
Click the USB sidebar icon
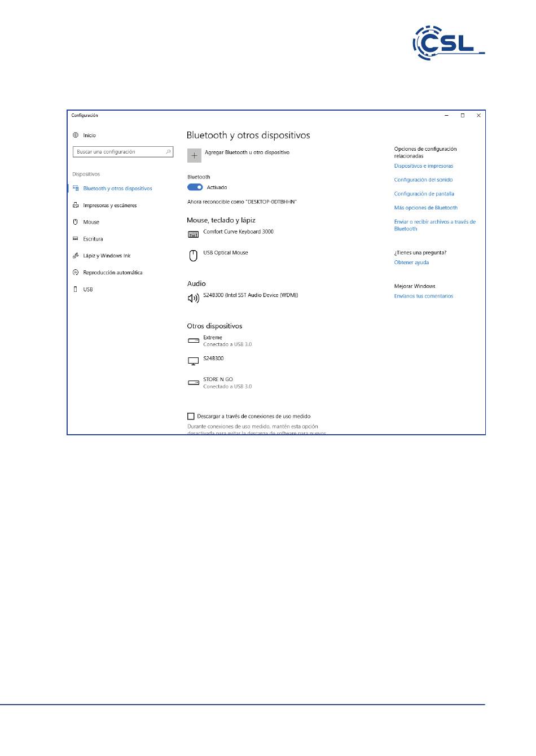pyautogui.click(x=76, y=289)
